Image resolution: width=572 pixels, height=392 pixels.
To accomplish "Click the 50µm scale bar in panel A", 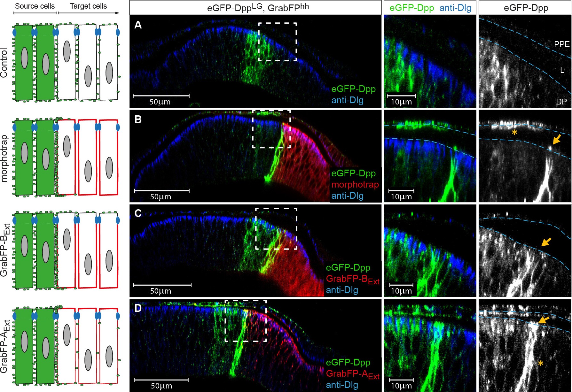I will [x=161, y=96].
